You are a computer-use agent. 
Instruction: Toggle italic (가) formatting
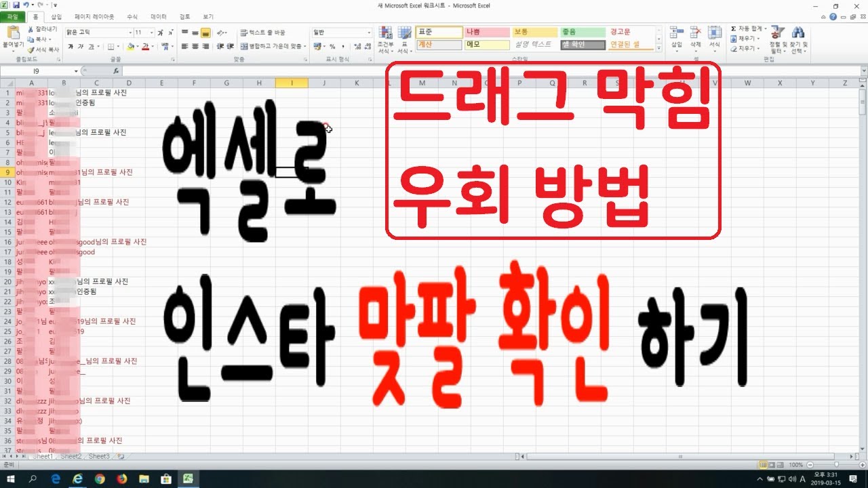[81, 47]
